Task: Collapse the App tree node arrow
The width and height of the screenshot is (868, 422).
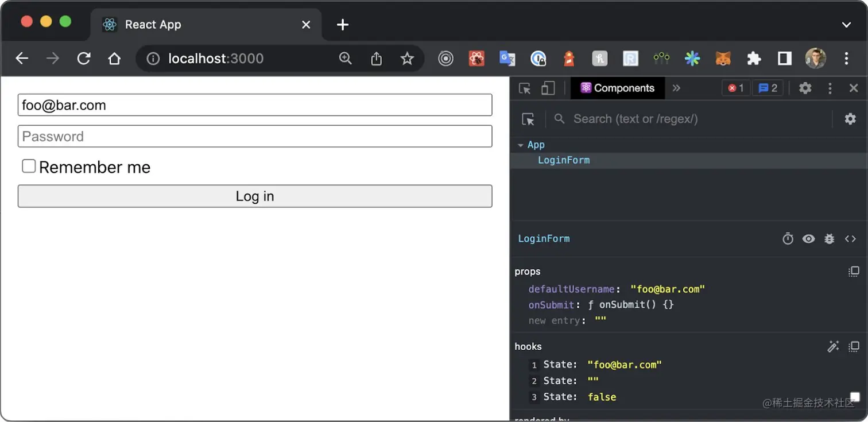Action: click(x=520, y=145)
